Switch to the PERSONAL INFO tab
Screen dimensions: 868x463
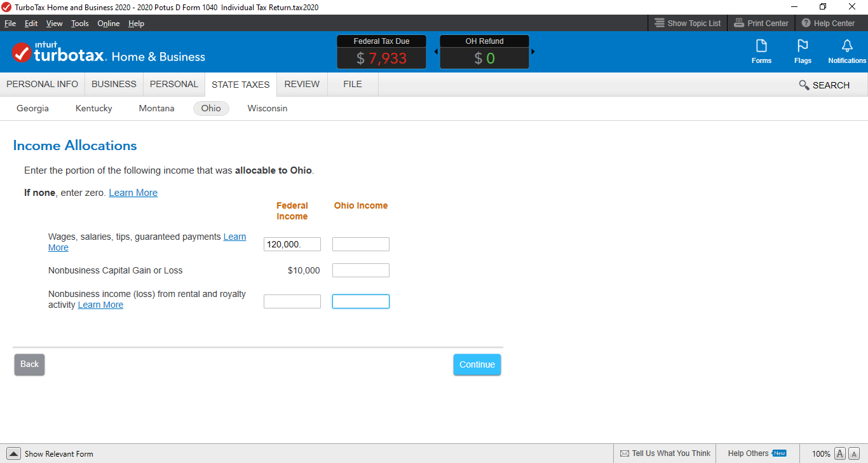(x=42, y=84)
